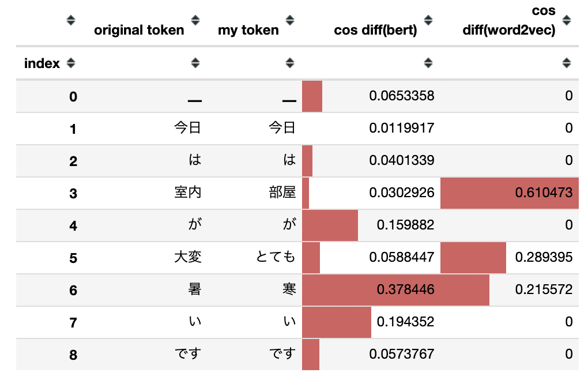The image size is (588, 384).
Task: Click the 0.289395 word2vec value
Action: (544, 257)
